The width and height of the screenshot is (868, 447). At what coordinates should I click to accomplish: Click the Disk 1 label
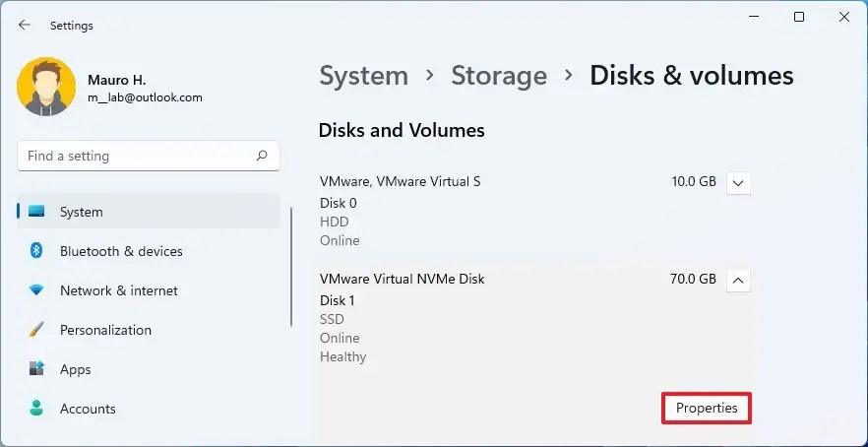[338, 300]
